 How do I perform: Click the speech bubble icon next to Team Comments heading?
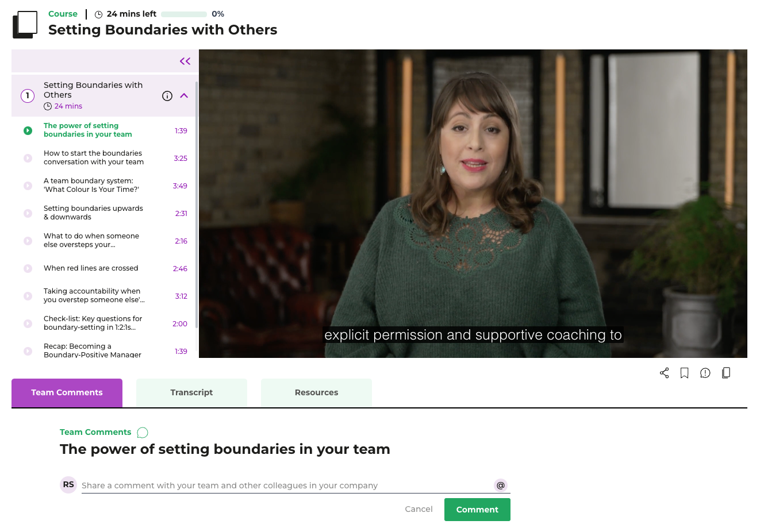click(143, 433)
